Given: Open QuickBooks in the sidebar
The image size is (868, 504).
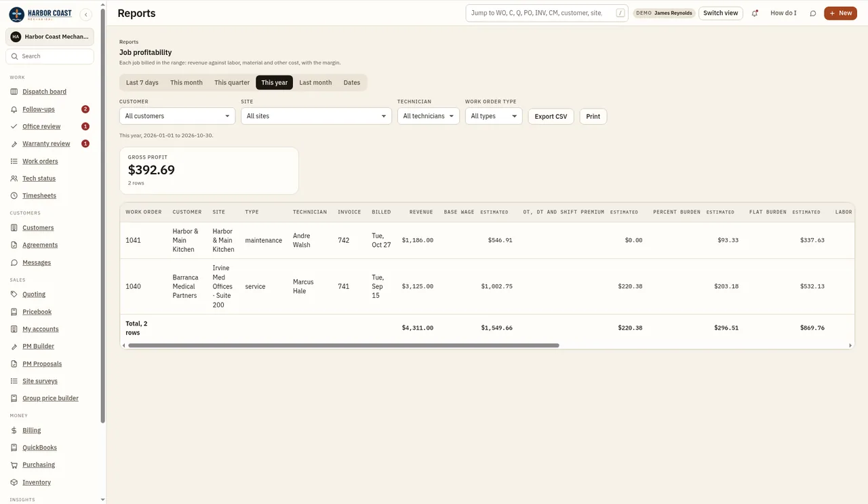Looking at the screenshot, I should point(39,448).
